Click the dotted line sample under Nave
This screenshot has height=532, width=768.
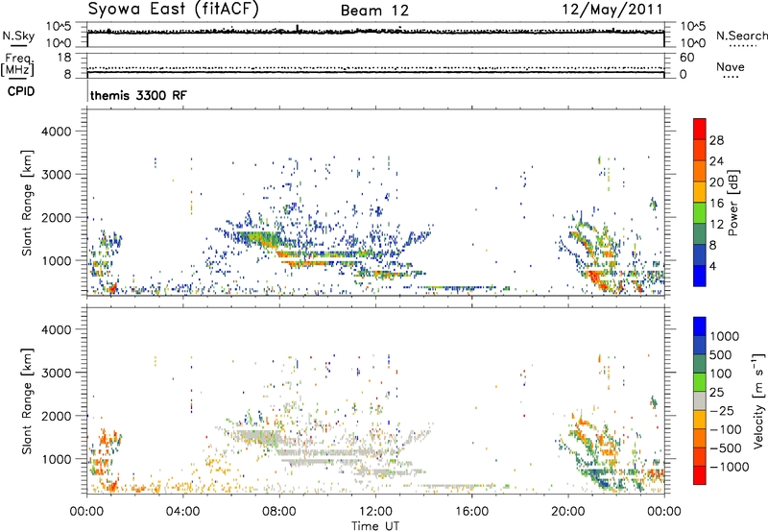pos(731,77)
